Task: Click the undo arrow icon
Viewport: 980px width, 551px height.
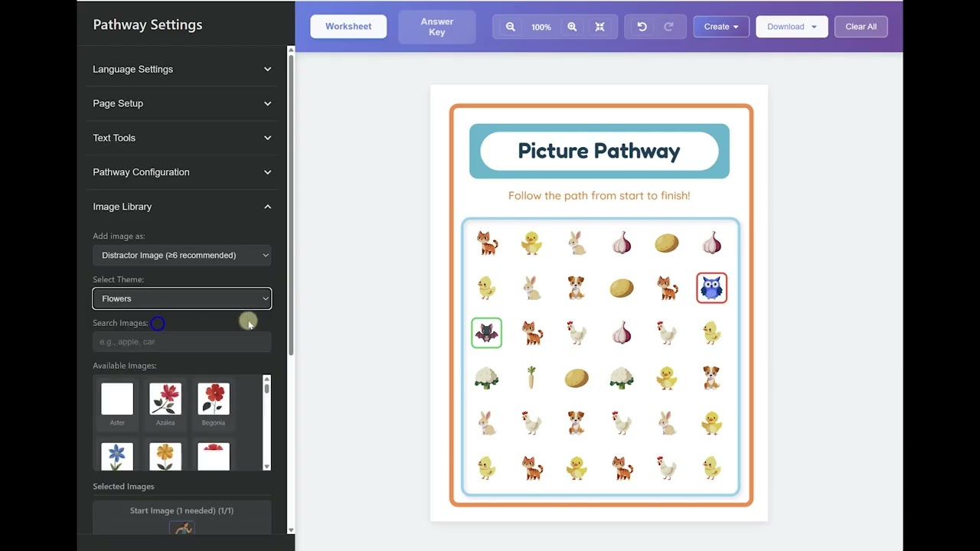Action: tap(642, 27)
